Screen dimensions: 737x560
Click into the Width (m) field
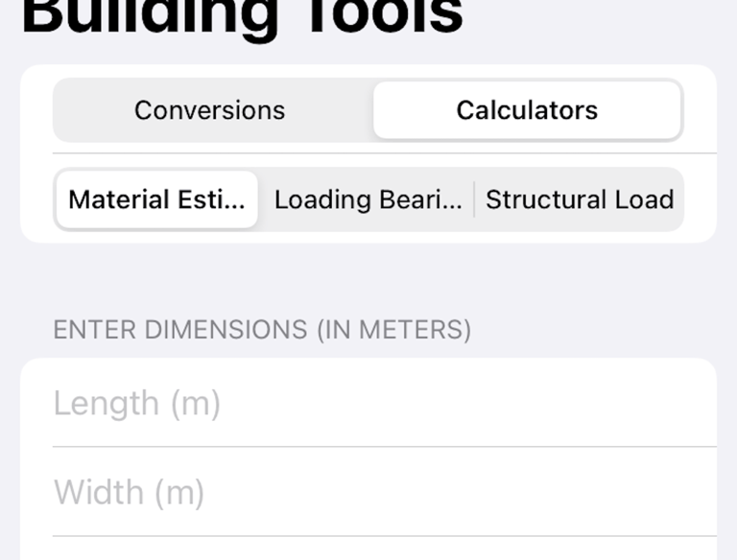(x=368, y=492)
